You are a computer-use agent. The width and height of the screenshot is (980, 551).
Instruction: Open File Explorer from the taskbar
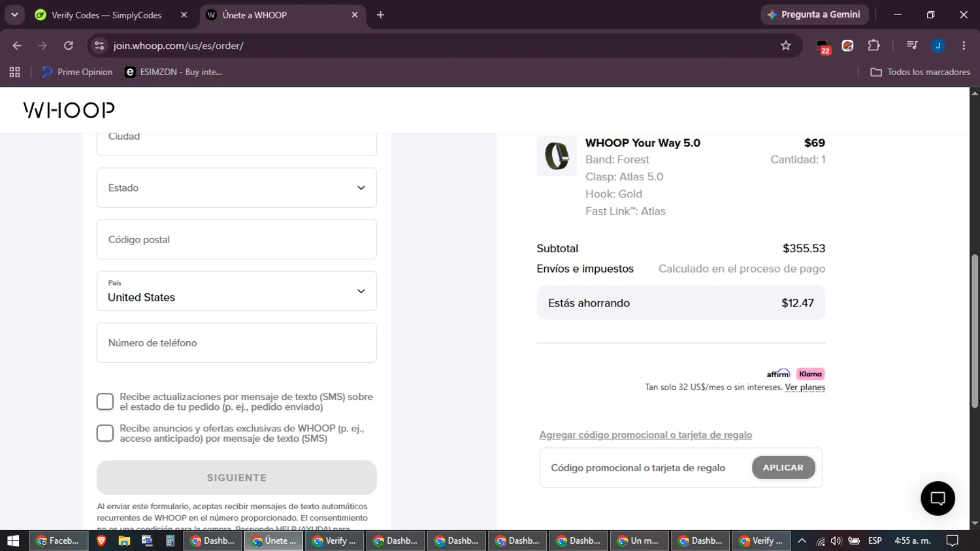124,541
